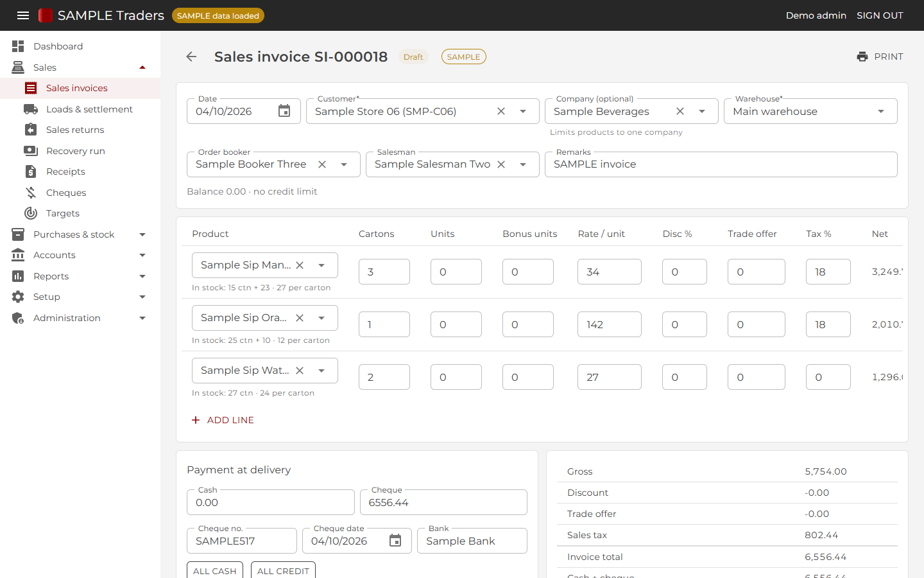The image size is (924, 578).
Task: Open the hamburger navigation menu
Action: pyautogui.click(x=23, y=15)
